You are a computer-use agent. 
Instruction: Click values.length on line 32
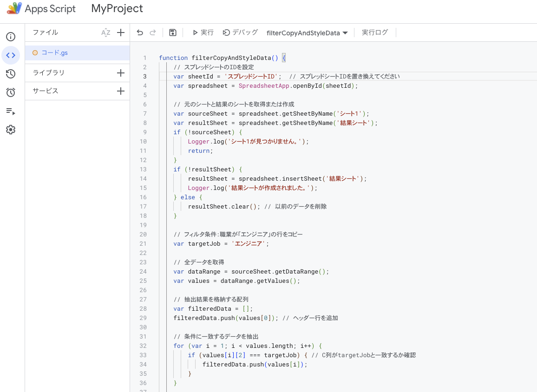[269, 346]
